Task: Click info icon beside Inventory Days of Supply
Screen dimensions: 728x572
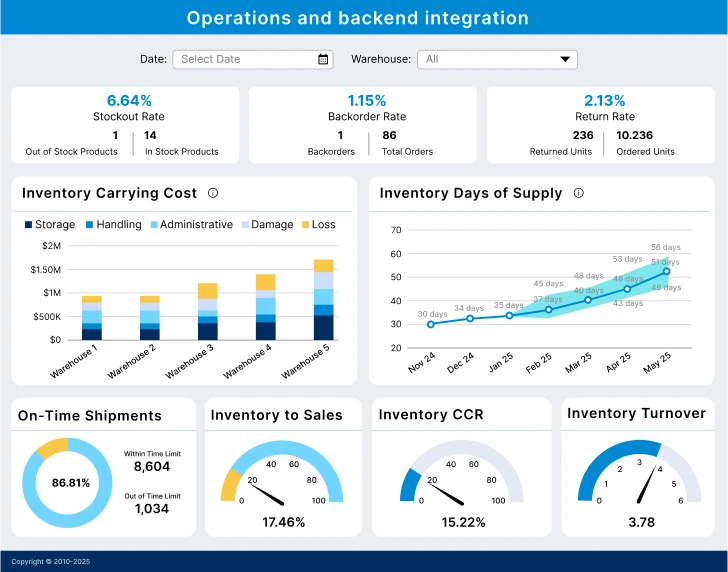Action: 578,193
